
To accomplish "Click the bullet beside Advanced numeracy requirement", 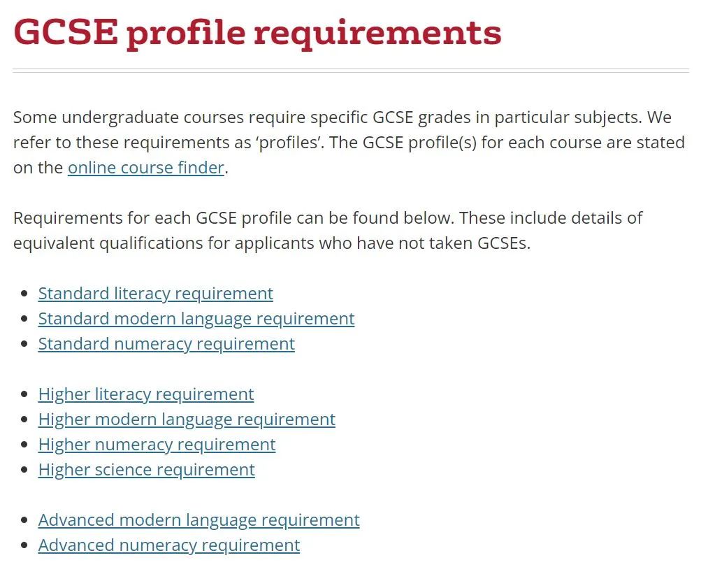I will pos(25,546).
